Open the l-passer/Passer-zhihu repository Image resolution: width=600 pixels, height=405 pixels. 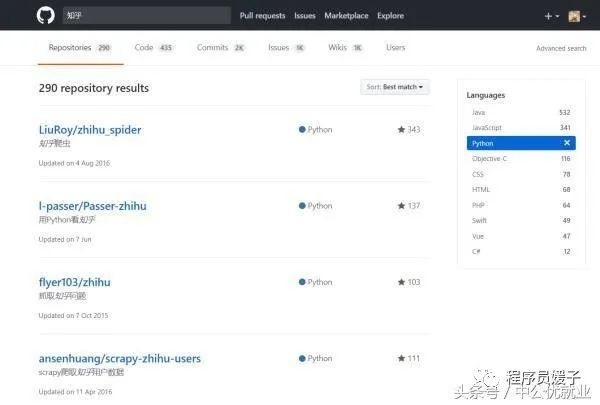click(93, 206)
